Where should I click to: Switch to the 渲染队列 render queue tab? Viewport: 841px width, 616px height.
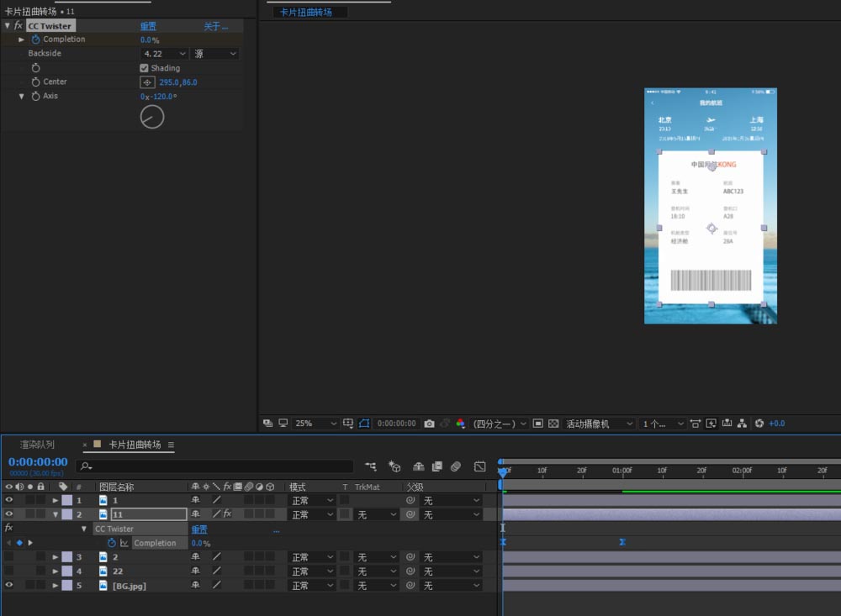point(38,445)
